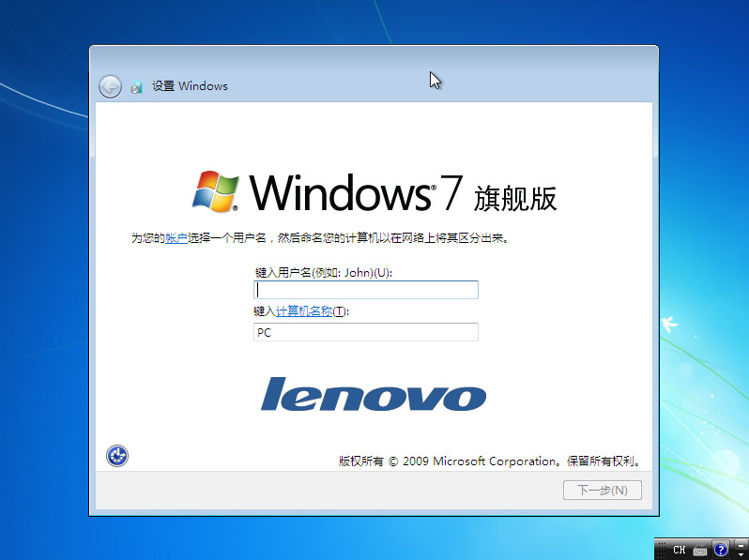Click the 设置 Windows title text
Image resolution: width=749 pixels, height=560 pixels.
coord(190,86)
